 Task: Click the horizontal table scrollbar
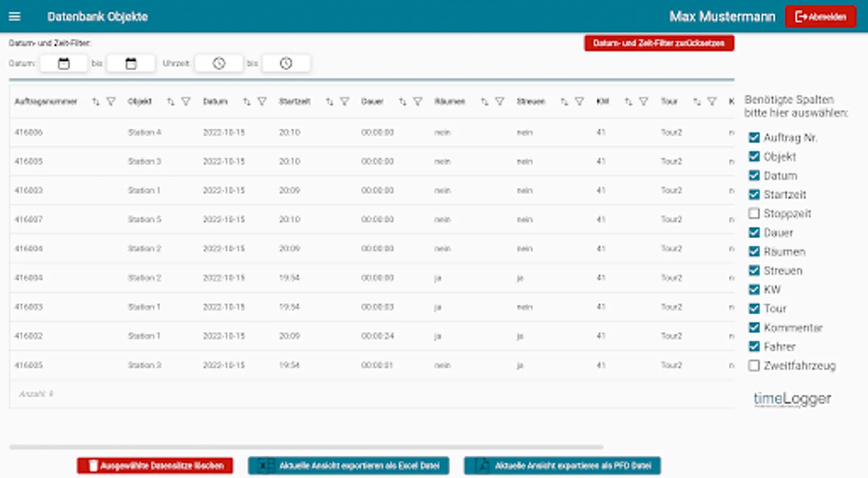tap(306, 447)
